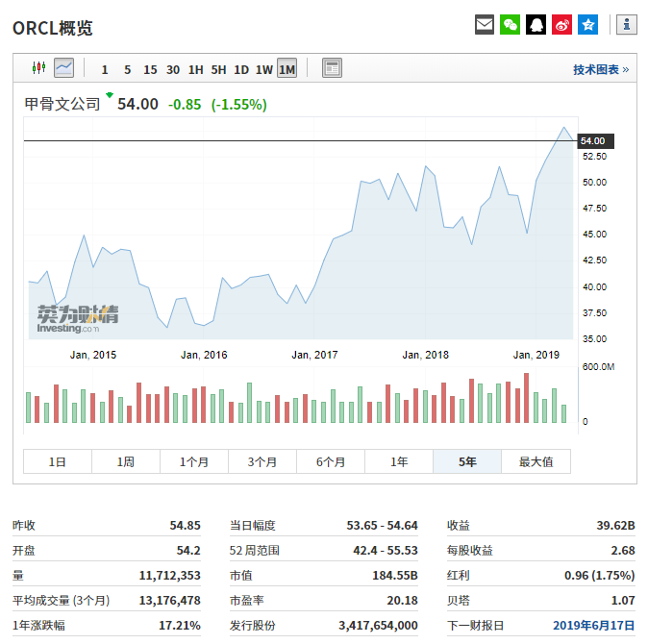Screen dimensions: 648x644
Task: Share to Weibo red icon
Action: tap(562, 25)
